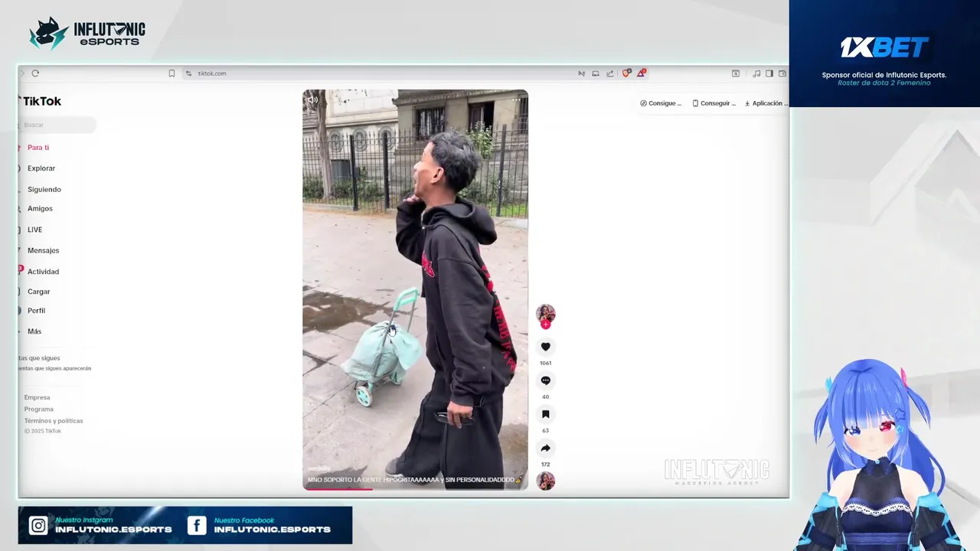The width and height of the screenshot is (980, 551).
Task: Open site settings icon beside tiktok.com
Action: (x=188, y=73)
